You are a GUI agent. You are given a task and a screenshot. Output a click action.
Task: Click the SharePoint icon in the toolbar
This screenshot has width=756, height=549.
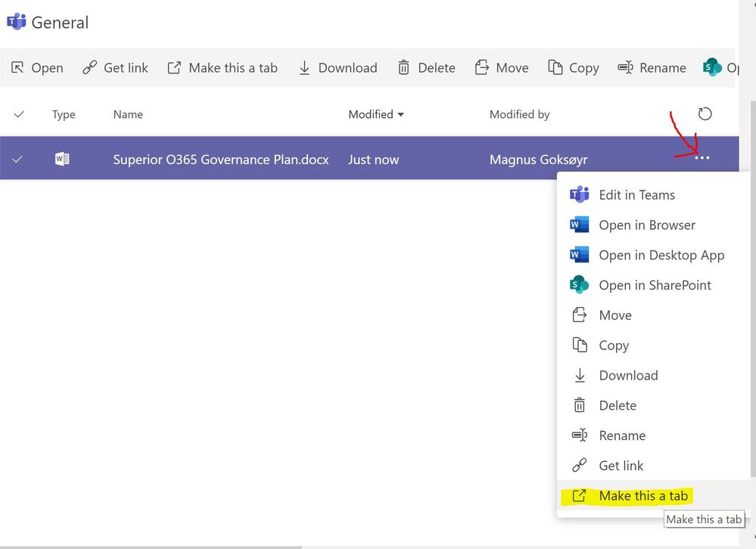pos(712,67)
